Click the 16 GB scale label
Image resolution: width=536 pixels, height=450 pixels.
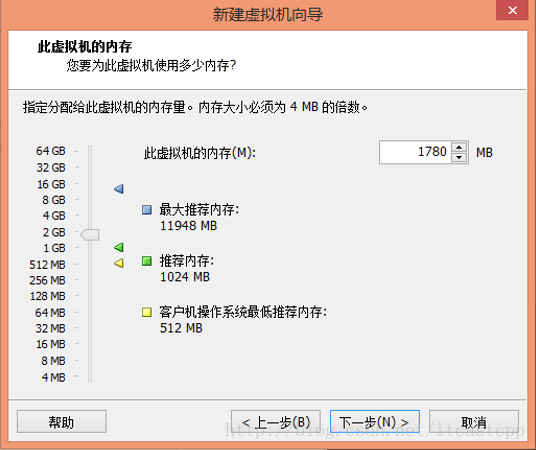click(x=51, y=184)
